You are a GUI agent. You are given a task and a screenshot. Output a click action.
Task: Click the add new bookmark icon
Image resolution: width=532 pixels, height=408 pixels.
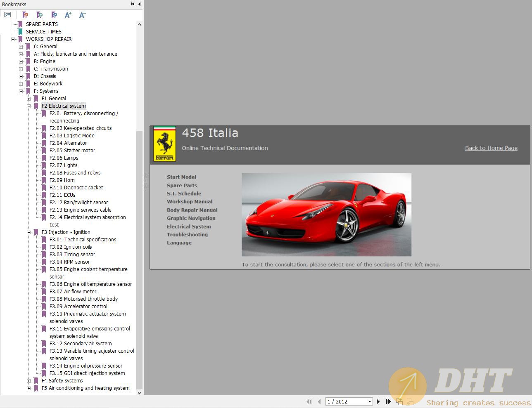tap(40, 15)
